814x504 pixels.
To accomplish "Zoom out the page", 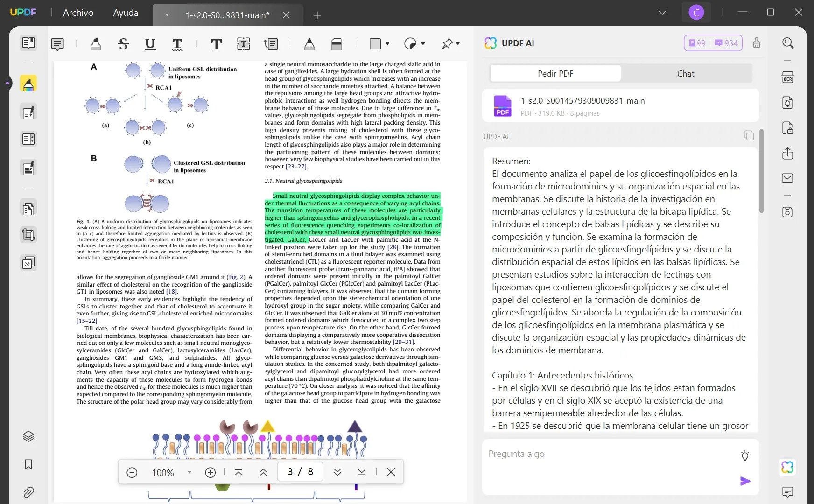I will (x=132, y=472).
